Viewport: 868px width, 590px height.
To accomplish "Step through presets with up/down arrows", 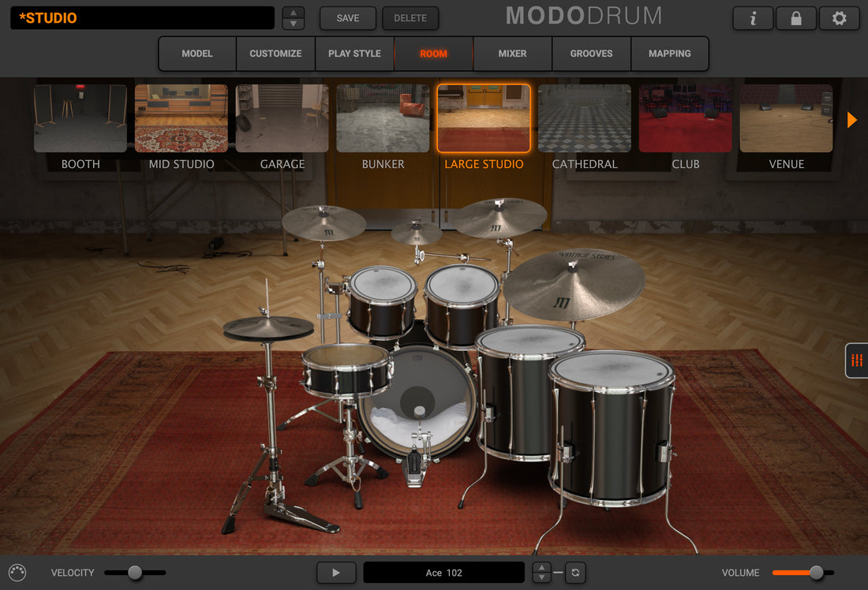I will [x=294, y=18].
